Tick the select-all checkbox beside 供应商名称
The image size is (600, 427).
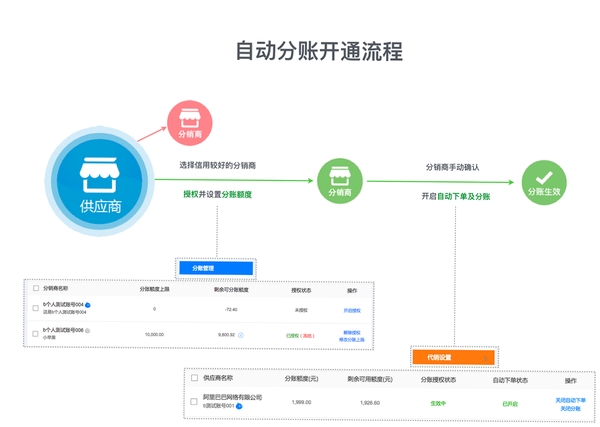(x=194, y=378)
